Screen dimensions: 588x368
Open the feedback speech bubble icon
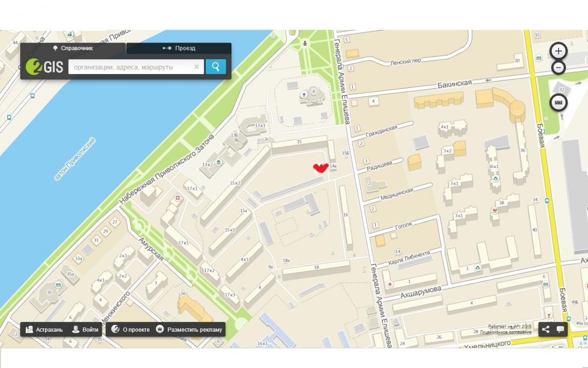[560, 330]
